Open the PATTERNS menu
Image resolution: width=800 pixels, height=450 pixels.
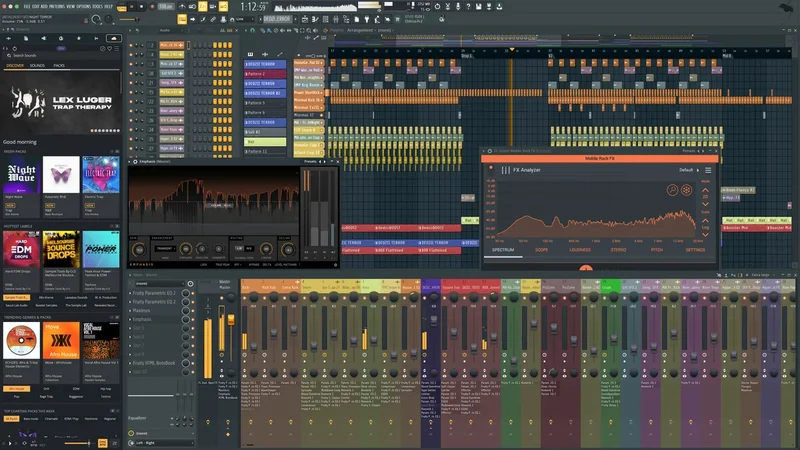(56, 6)
